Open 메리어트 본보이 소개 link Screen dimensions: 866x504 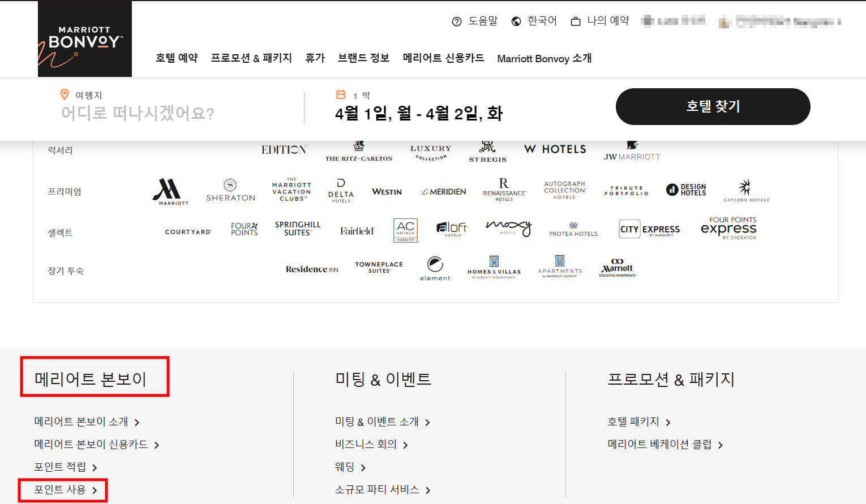click(87, 422)
